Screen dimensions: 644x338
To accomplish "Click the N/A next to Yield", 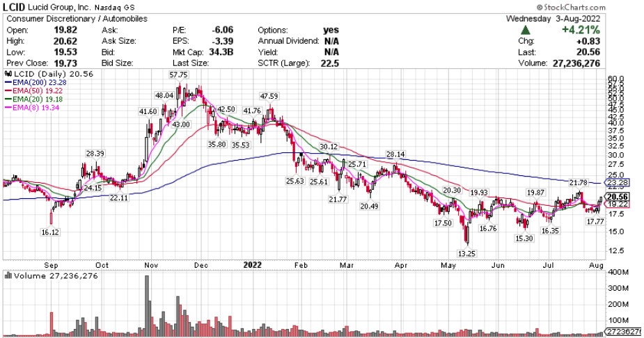I will [331, 52].
